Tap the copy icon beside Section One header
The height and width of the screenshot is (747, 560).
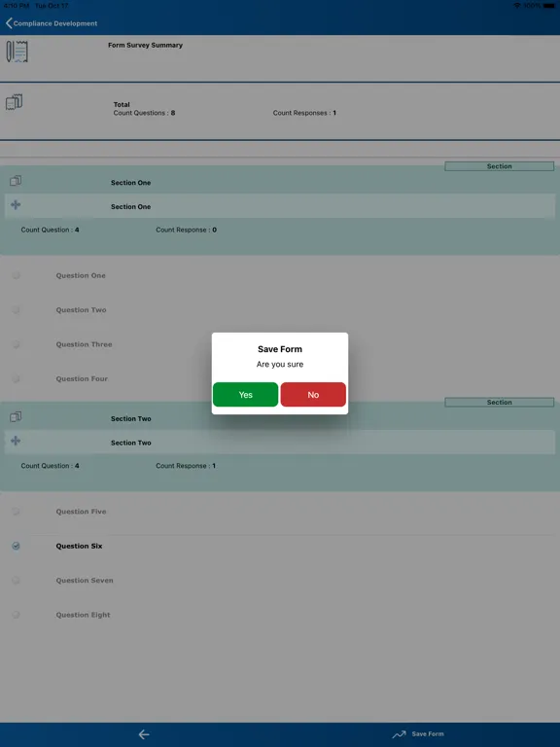tap(16, 181)
